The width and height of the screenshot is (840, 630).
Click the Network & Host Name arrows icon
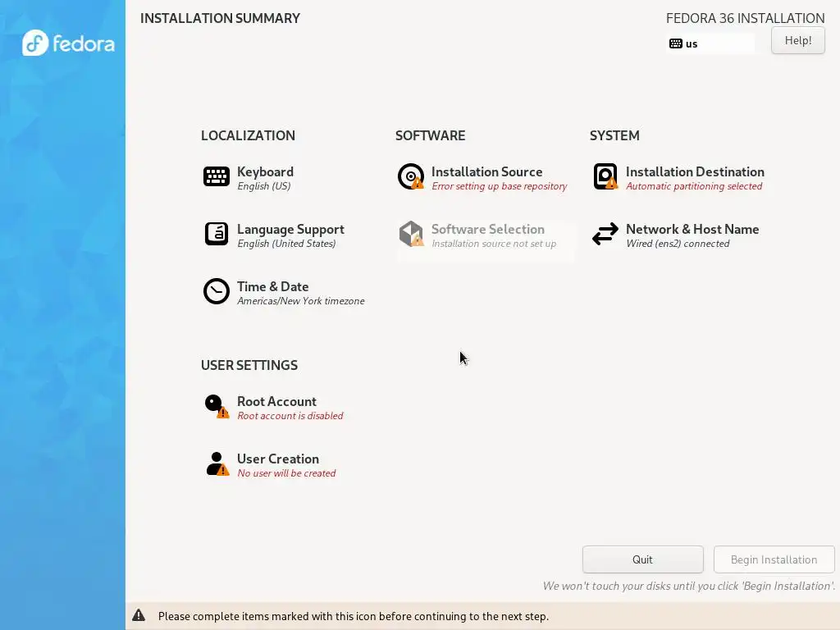[605, 234]
